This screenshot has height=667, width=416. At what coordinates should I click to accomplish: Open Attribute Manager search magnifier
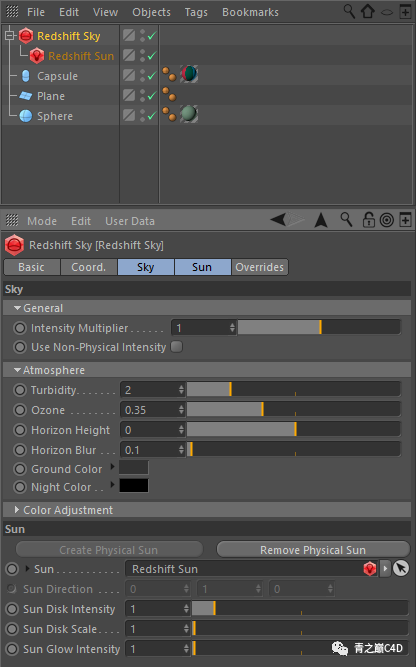click(x=346, y=219)
